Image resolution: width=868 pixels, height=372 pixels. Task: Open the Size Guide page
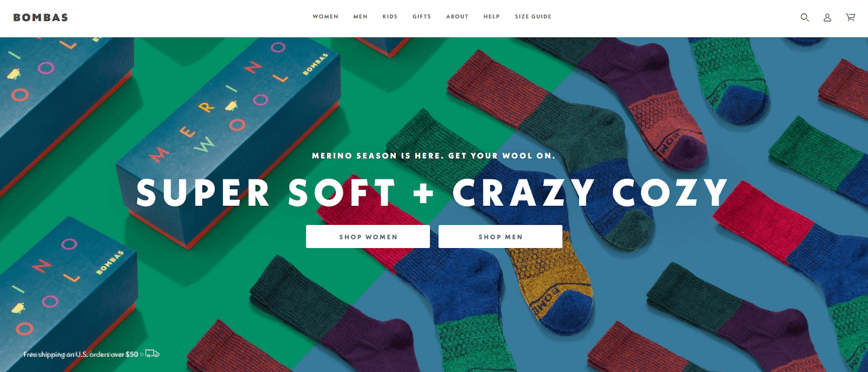pos(533,17)
